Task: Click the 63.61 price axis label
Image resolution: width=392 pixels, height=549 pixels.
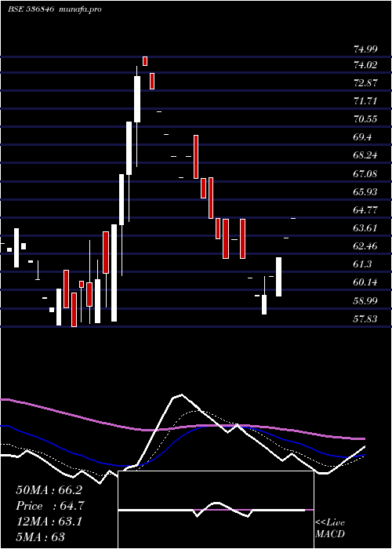Action: pos(365,228)
